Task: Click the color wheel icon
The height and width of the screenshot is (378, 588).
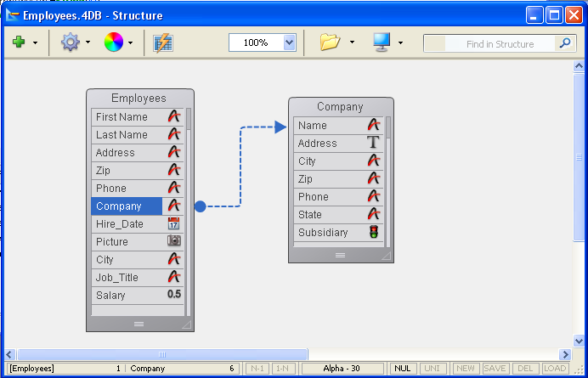Action: click(x=113, y=42)
